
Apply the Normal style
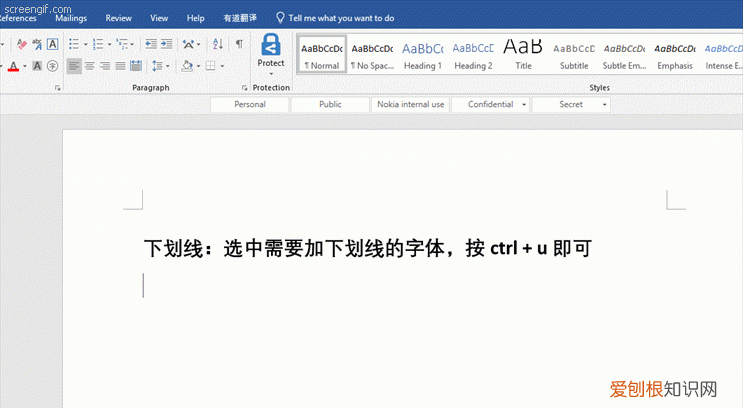pos(322,54)
